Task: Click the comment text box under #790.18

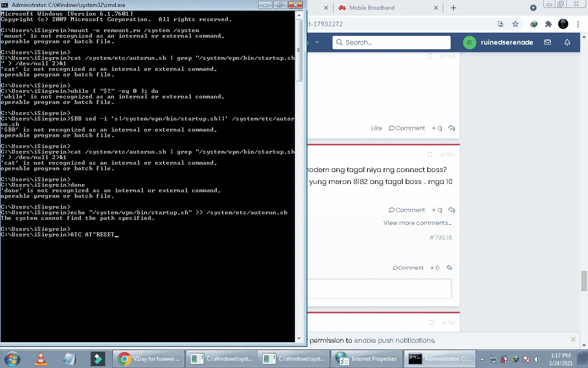Action: [379, 289]
